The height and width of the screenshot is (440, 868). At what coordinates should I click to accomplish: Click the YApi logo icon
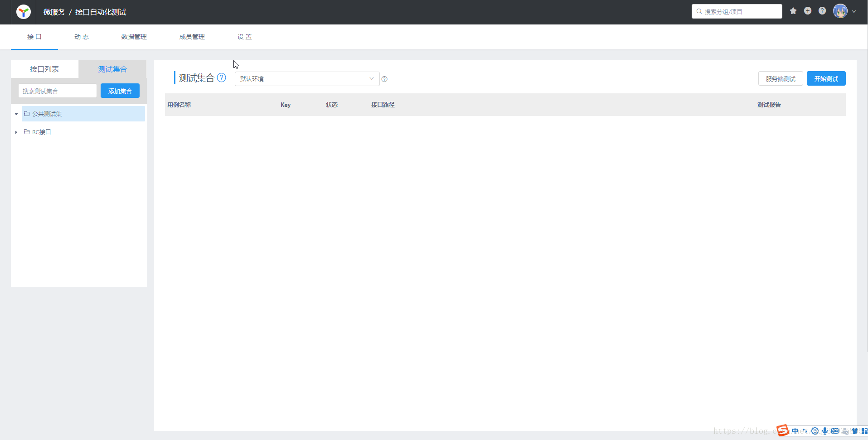(x=24, y=12)
